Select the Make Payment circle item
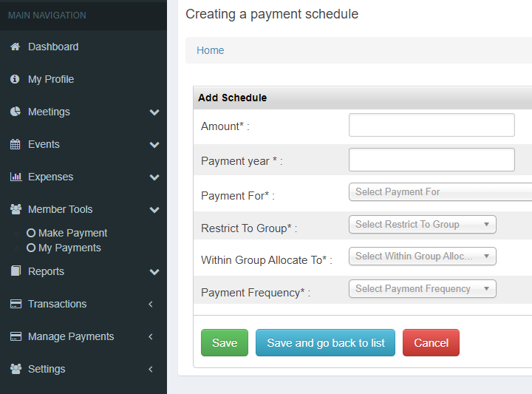532x394 pixels. 66,233
